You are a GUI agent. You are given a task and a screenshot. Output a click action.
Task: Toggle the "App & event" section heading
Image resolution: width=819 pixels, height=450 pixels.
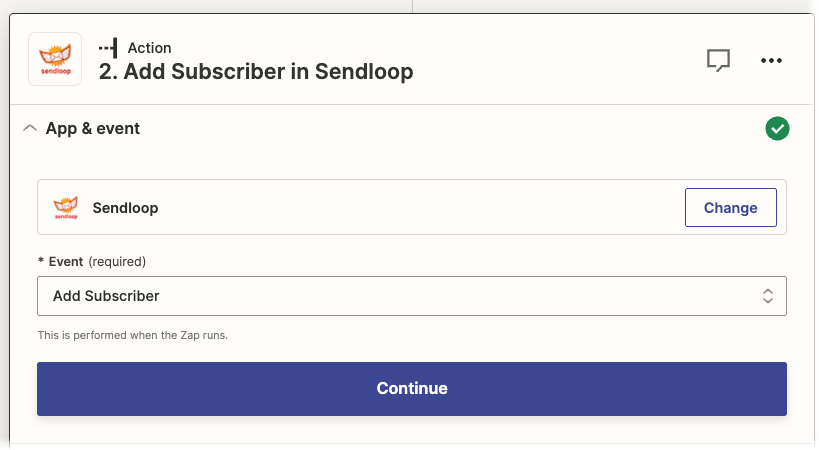pyautogui.click(x=93, y=129)
